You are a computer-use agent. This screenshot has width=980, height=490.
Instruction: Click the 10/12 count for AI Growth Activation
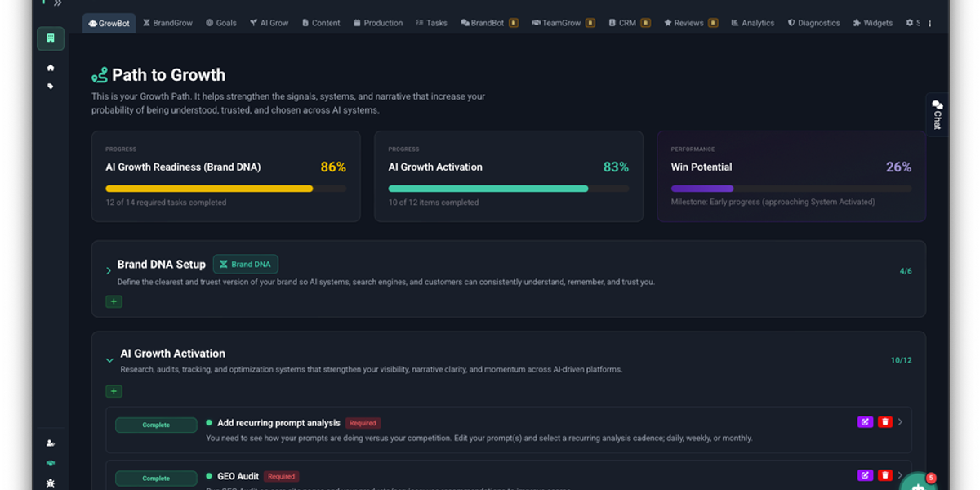902,360
